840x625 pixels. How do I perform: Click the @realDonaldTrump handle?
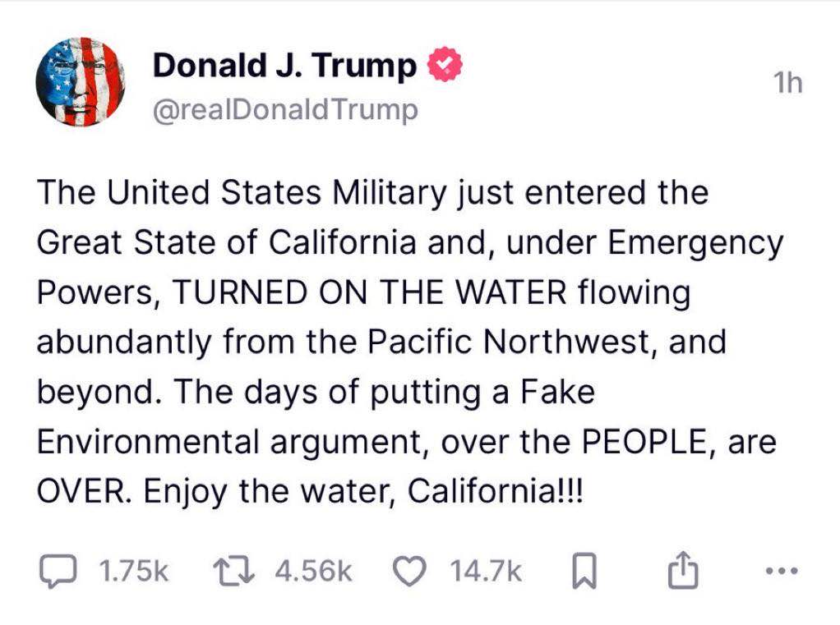tap(285, 109)
